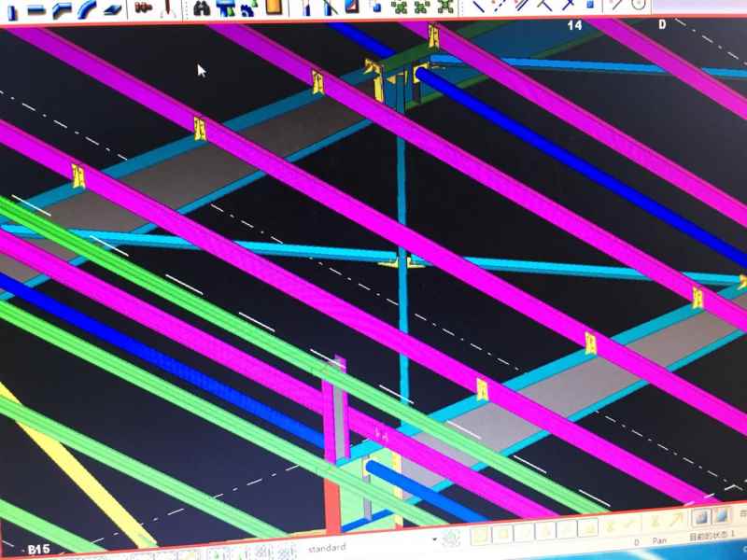Select the Create bolts tool

143,7
